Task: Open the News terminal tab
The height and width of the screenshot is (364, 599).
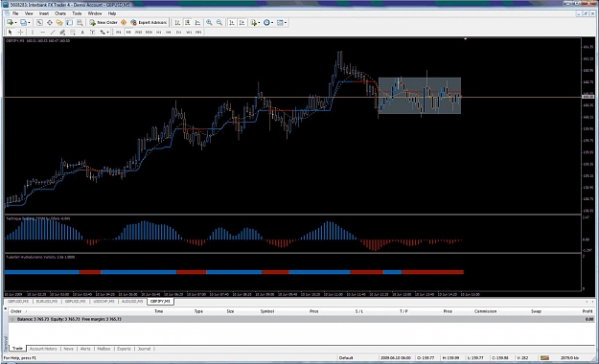Action: tap(68, 349)
